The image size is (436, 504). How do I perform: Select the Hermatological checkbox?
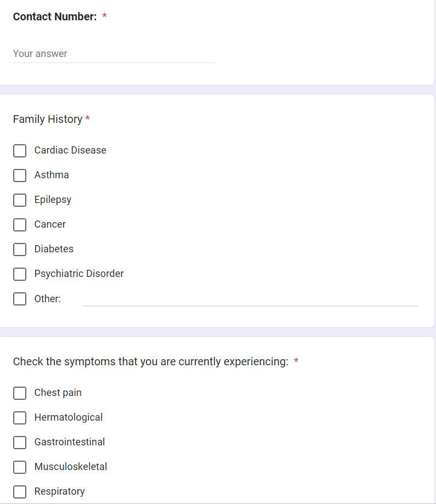coord(20,417)
